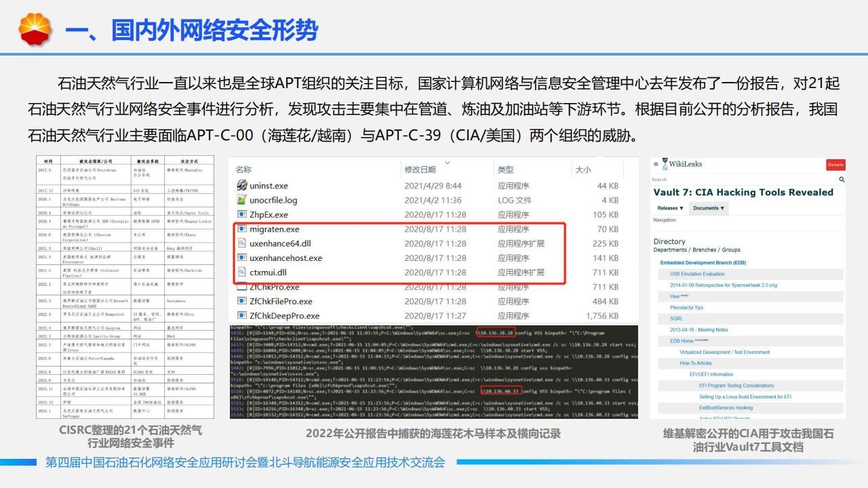The width and height of the screenshot is (868, 488).
Task: Open the WikiLeaks hamburger menu icon
Action: [656, 164]
